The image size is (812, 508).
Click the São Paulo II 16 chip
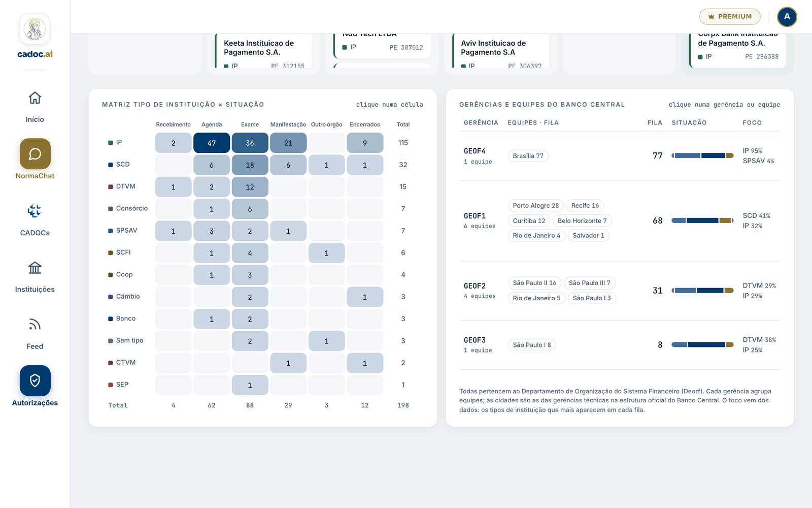pyautogui.click(x=534, y=283)
